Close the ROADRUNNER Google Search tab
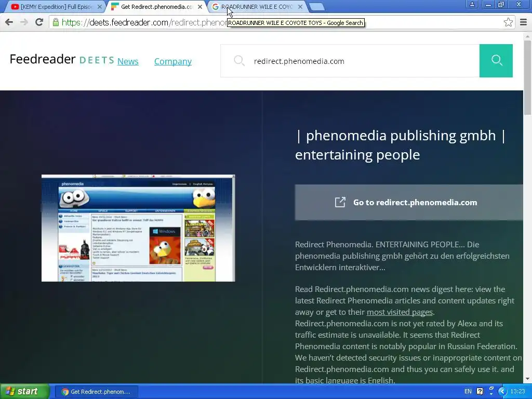Viewport: 532px width, 399px height. pos(300,7)
